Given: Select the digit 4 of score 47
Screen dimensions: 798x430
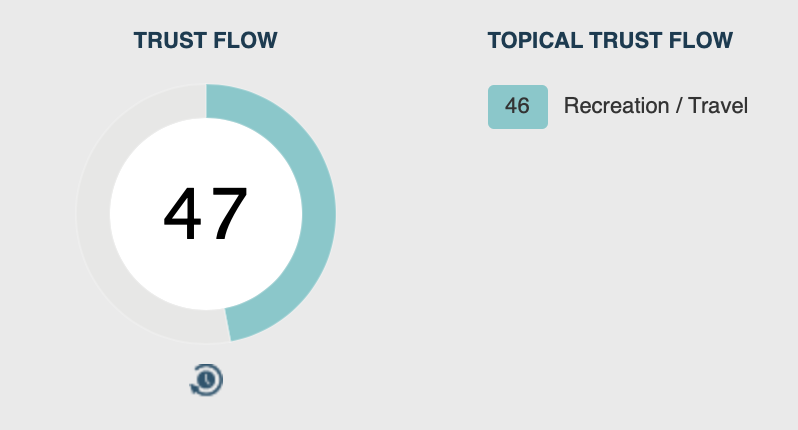Looking at the screenshot, I should 183,214.
